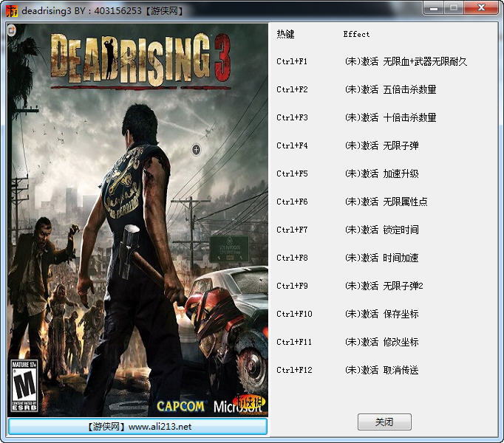Viewport: 504px width, 443px height.
Task: Select the Ctrl+F11 hotkey label
Action: pyautogui.click(x=294, y=342)
